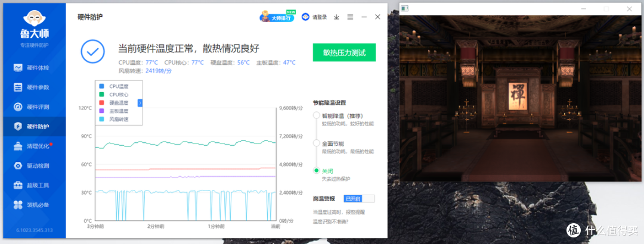Click the 硬件防护 window title
Viewport: 644px width, 244px height.
pyautogui.click(x=90, y=17)
